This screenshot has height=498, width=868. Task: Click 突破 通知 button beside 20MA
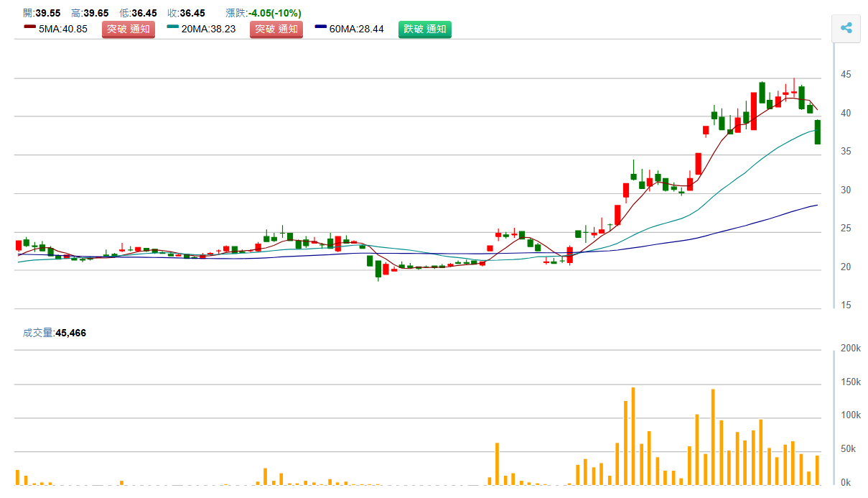[276, 29]
